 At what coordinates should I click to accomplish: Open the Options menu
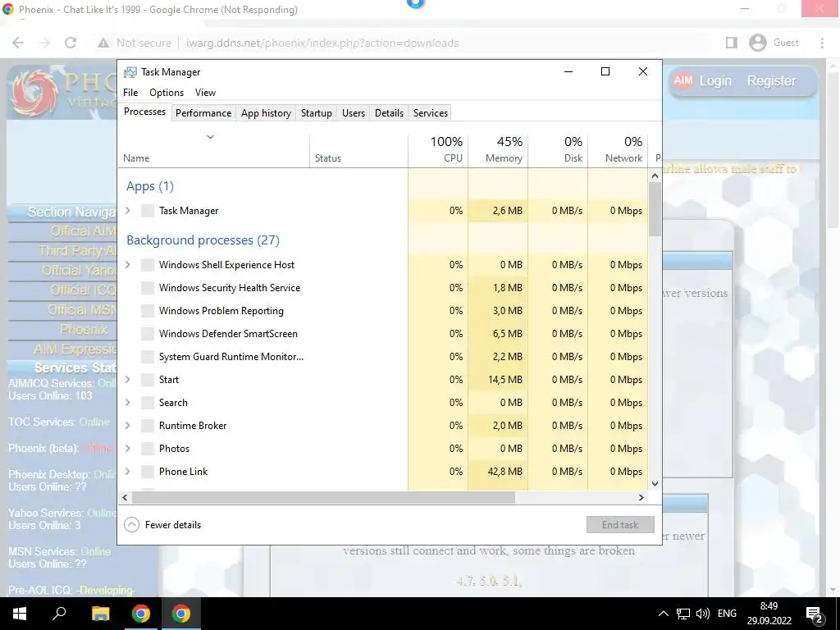167,93
